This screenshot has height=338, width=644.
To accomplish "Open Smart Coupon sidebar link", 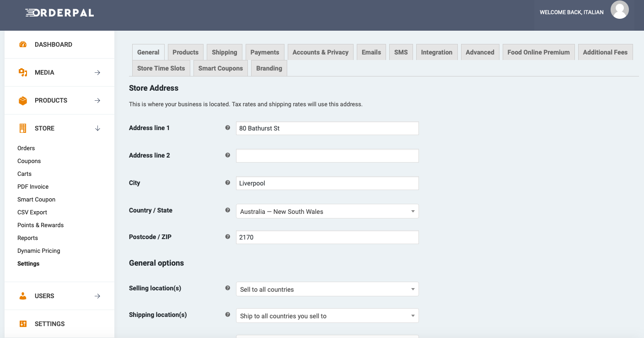I will click(37, 199).
